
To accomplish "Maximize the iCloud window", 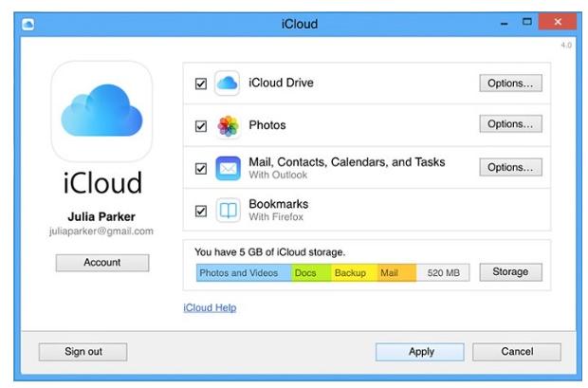I will 527,22.
